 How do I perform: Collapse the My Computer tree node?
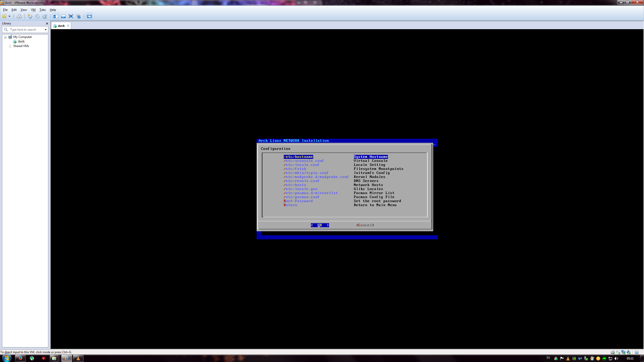[5, 37]
